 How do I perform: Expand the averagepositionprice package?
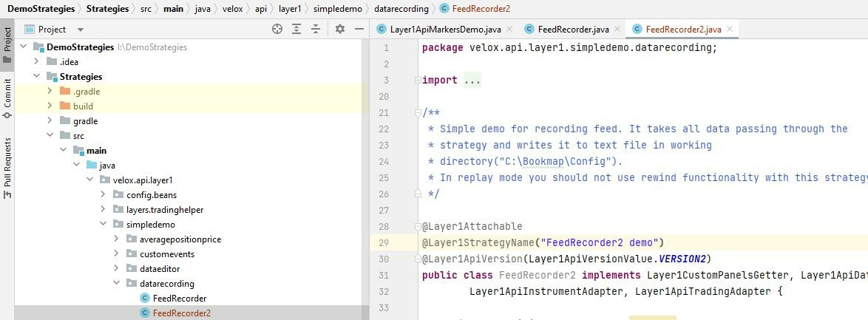coord(117,239)
